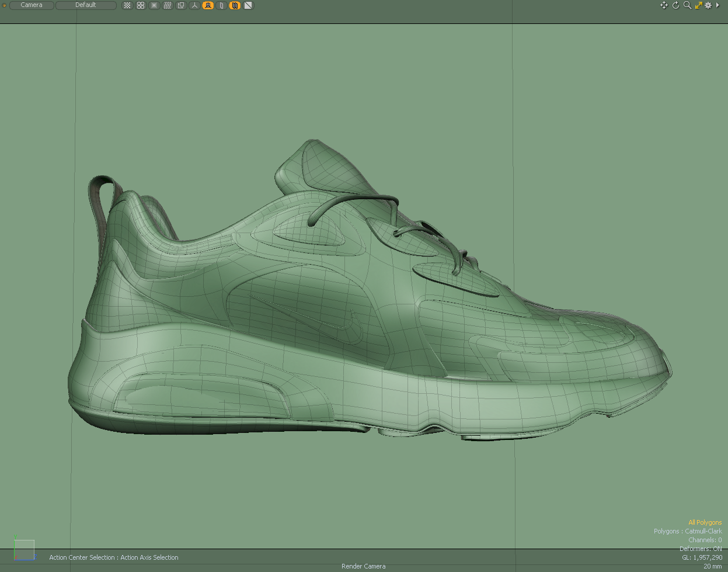The height and width of the screenshot is (572, 728).
Task: Click the wavy lines icon in viewport toolbar
Action: 168,5
